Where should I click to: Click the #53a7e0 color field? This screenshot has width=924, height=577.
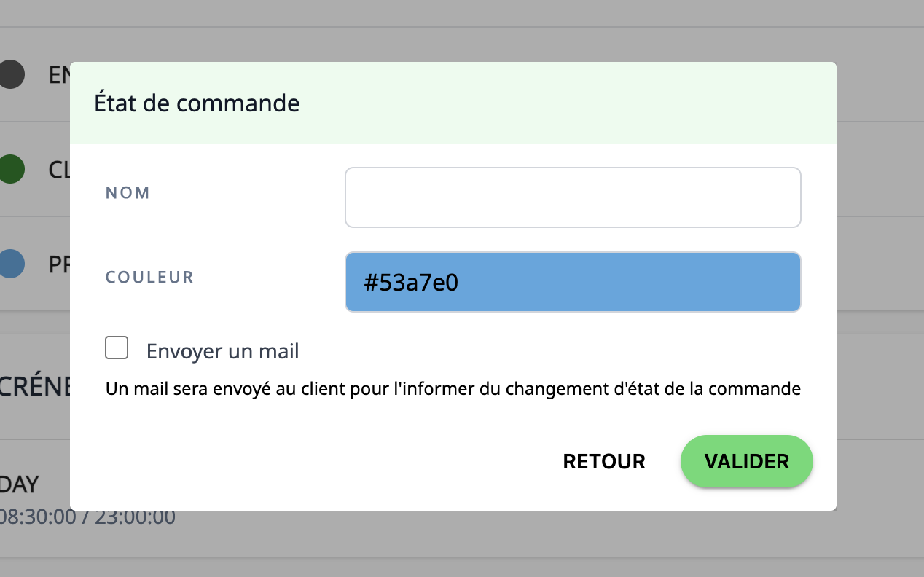pos(573,282)
